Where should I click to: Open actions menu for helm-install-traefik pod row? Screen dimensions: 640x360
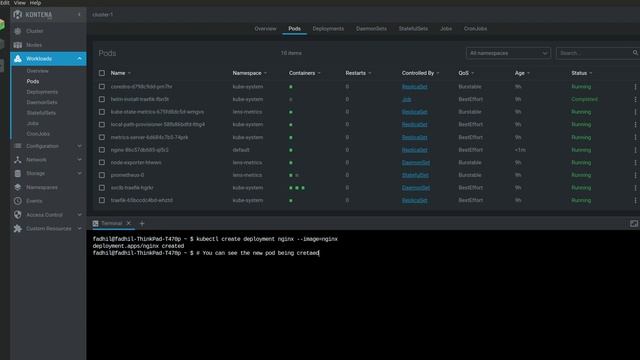coord(635,100)
